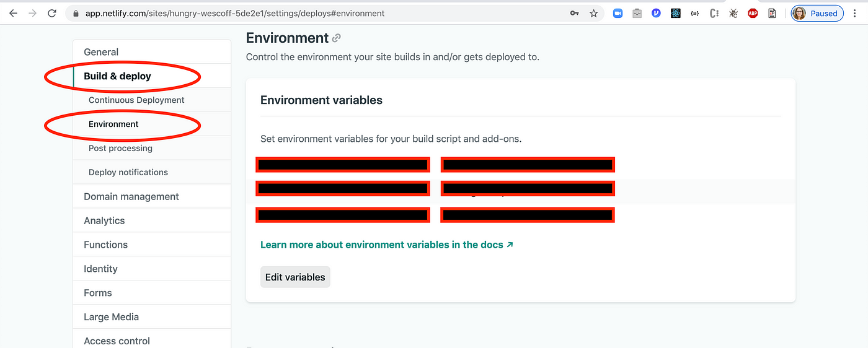Image resolution: width=868 pixels, height=348 pixels.
Task: Click the curly braces extension icon
Action: (x=695, y=13)
